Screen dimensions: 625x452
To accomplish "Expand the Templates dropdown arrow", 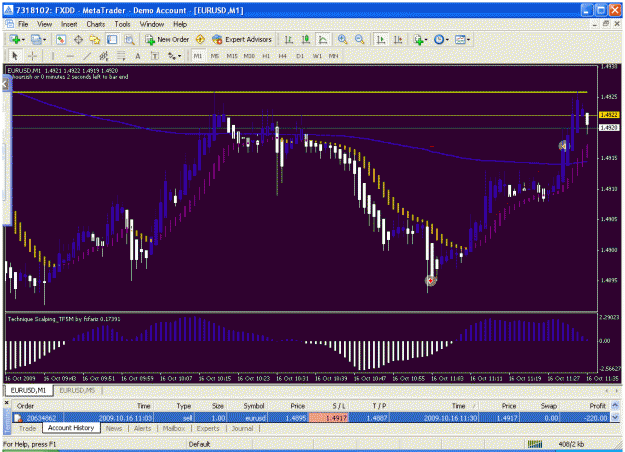I will [468, 40].
